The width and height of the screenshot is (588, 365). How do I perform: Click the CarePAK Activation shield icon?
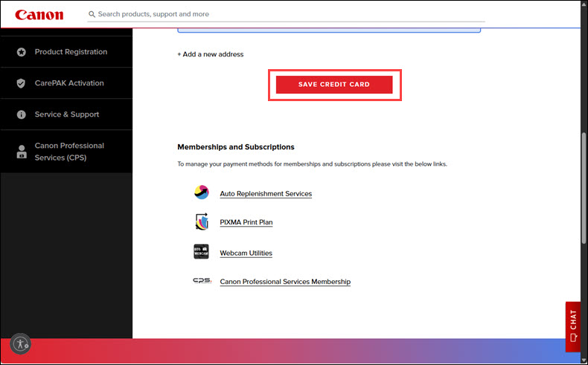pos(21,83)
